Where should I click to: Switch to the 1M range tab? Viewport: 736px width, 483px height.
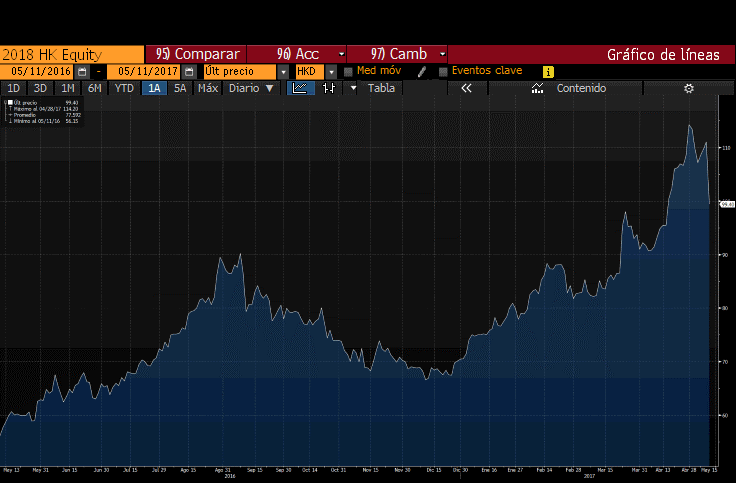tap(68, 88)
